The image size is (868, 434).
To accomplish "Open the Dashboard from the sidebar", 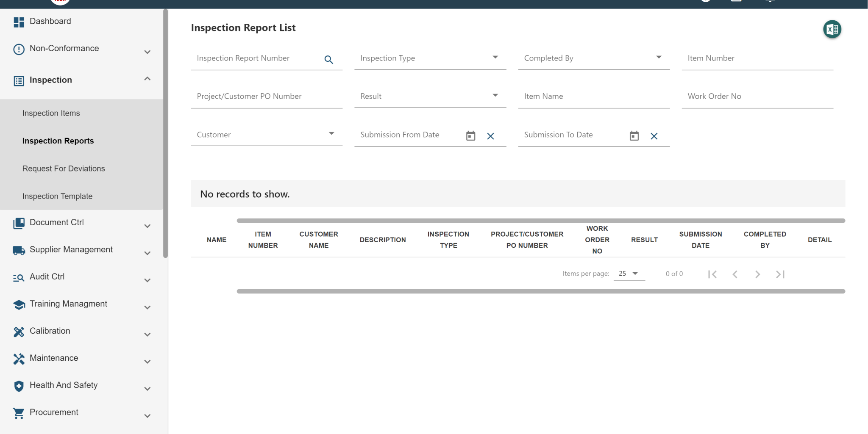I will [x=50, y=21].
